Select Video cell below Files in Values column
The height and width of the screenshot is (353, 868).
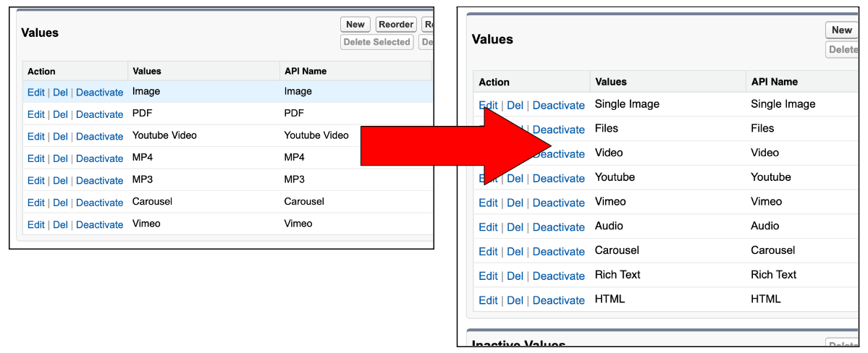point(609,152)
